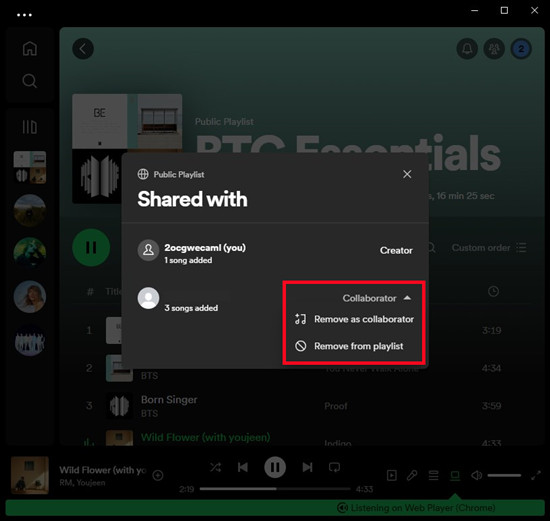Mute using the speaker icon

click(476, 475)
